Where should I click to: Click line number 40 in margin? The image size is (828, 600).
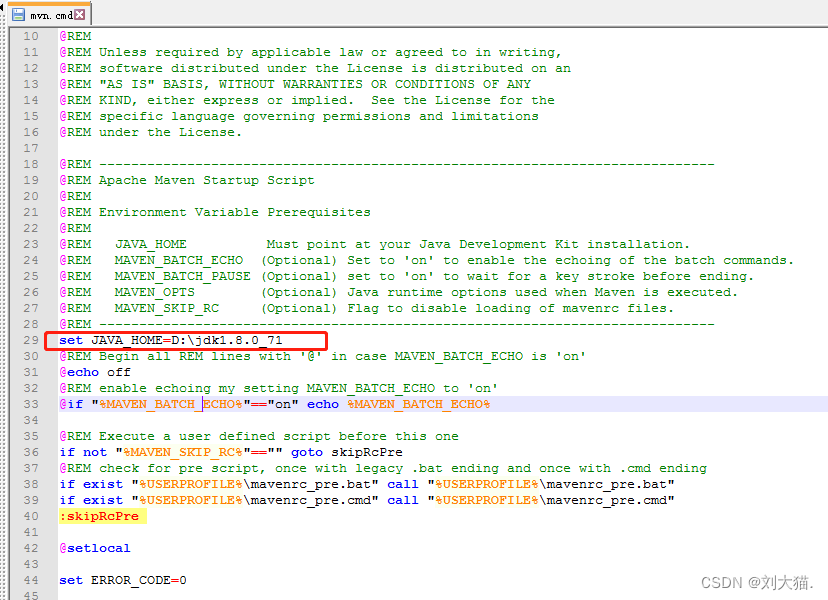[31, 516]
